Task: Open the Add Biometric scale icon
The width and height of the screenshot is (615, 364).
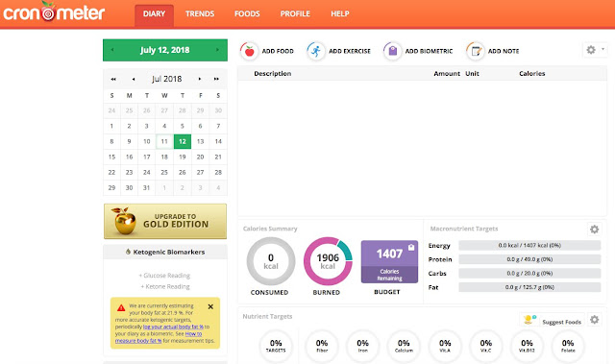Action: pos(393,51)
